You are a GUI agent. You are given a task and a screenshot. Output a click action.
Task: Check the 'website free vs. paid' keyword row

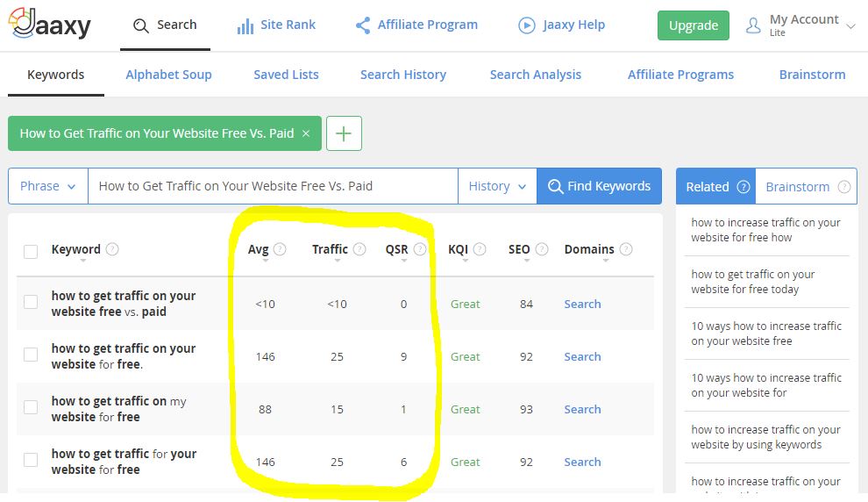click(31, 302)
